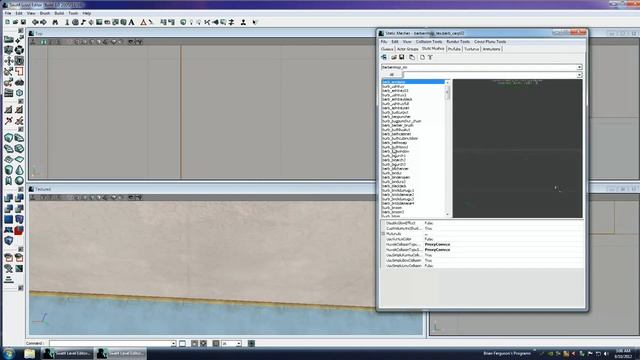Toggle the checkbox next to Command field
The width and height of the screenshot is (640, 360).
click(x=182, y=344)
